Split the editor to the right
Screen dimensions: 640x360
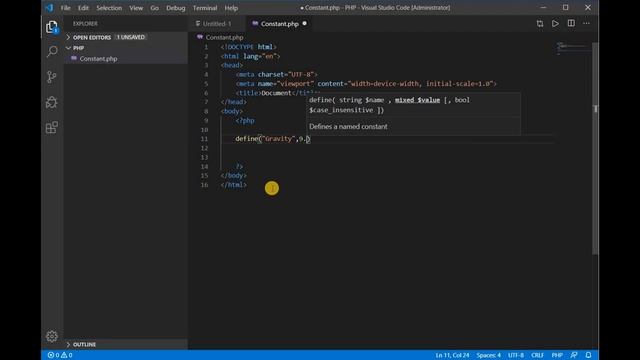tap(571, 23)
